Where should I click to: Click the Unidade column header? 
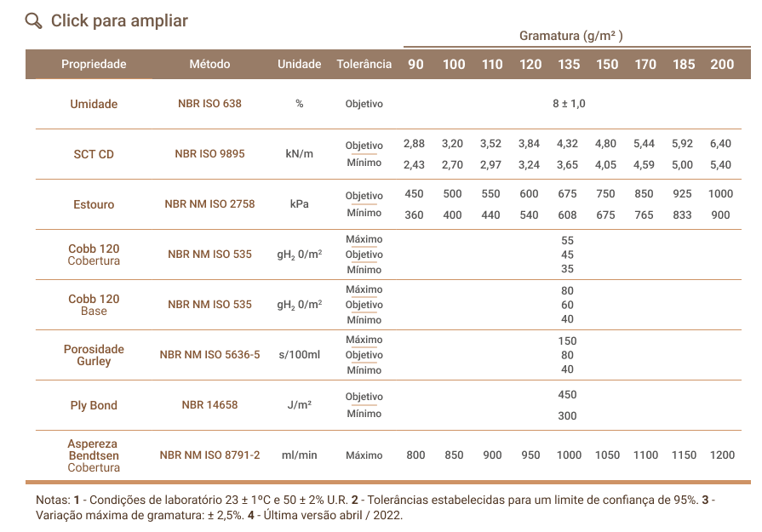(x=299, y=64)
